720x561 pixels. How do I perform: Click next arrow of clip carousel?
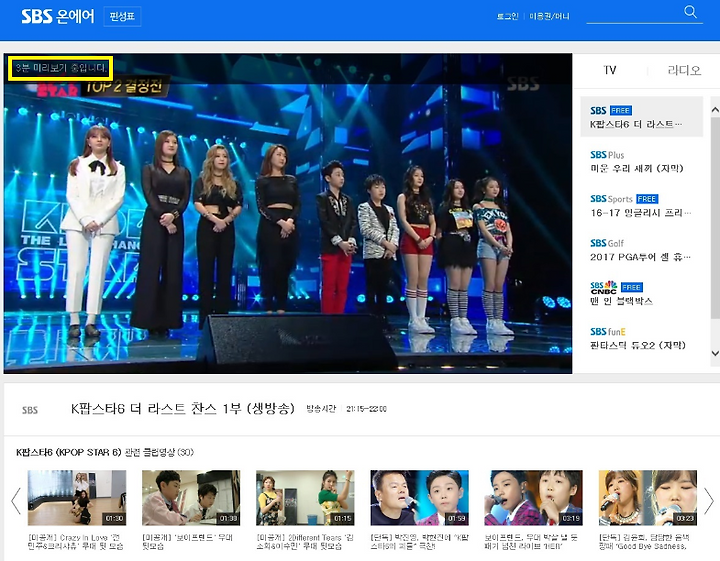coord(709,500)
